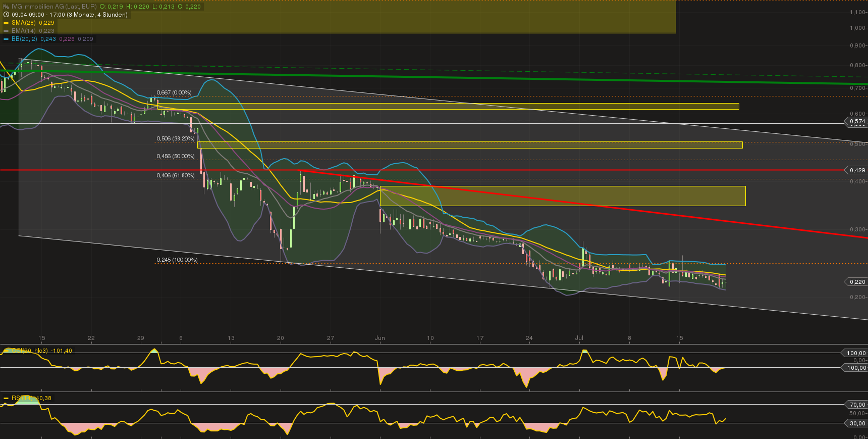Click the '29' date label on the time axis
Viewport: 868px width, 439px height.
141,338
